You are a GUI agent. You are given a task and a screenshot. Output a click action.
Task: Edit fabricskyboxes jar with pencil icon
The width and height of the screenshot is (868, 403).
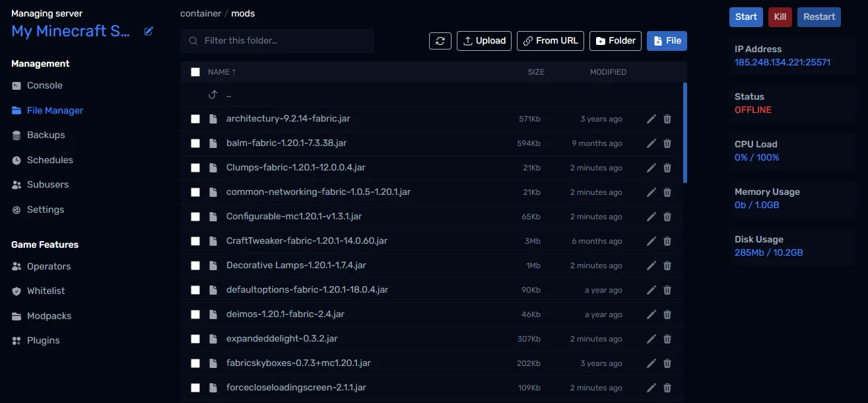(651, 363)
